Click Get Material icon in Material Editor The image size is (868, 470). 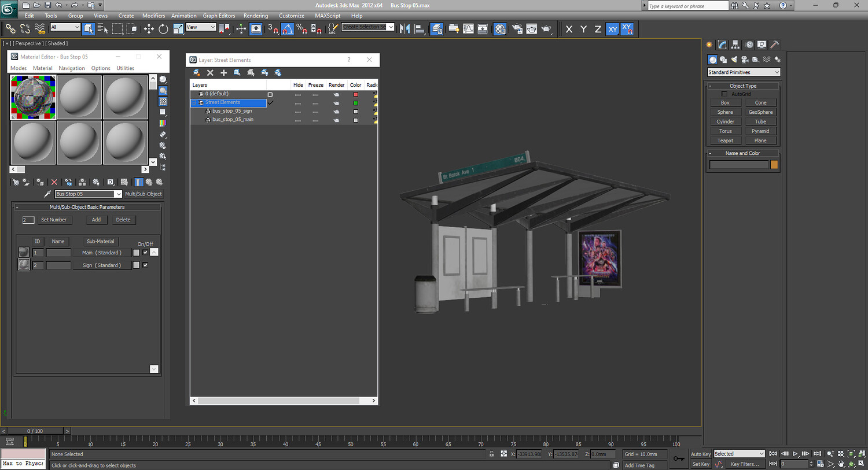coord(16,182)
